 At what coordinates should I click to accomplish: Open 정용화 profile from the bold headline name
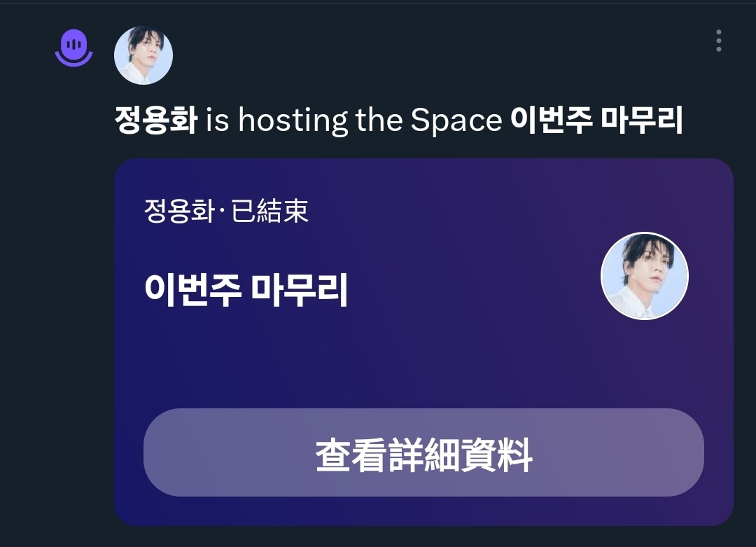pyautogui.click(x=155, y=120)
